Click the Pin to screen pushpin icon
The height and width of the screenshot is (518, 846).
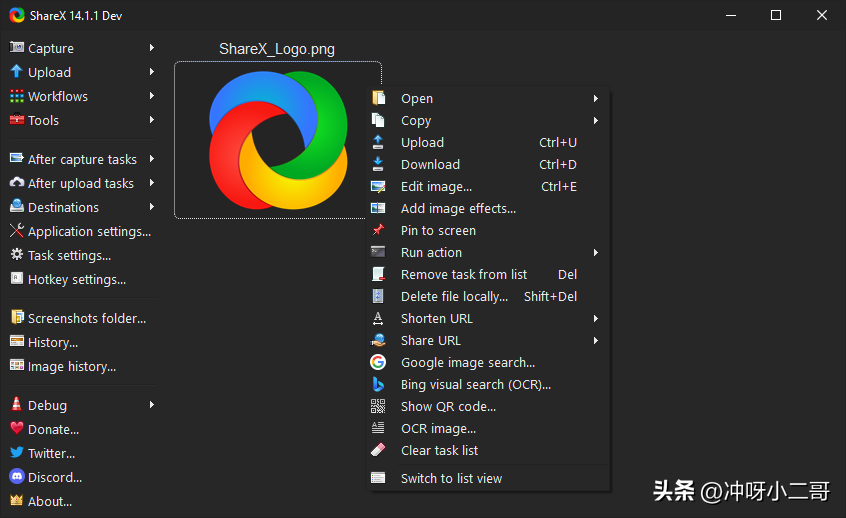coord(378,230)
